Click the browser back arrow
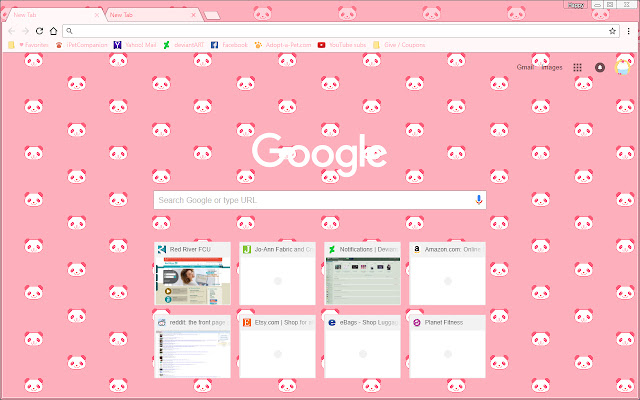This screenshot has height=400, width=640. [11, 31]
